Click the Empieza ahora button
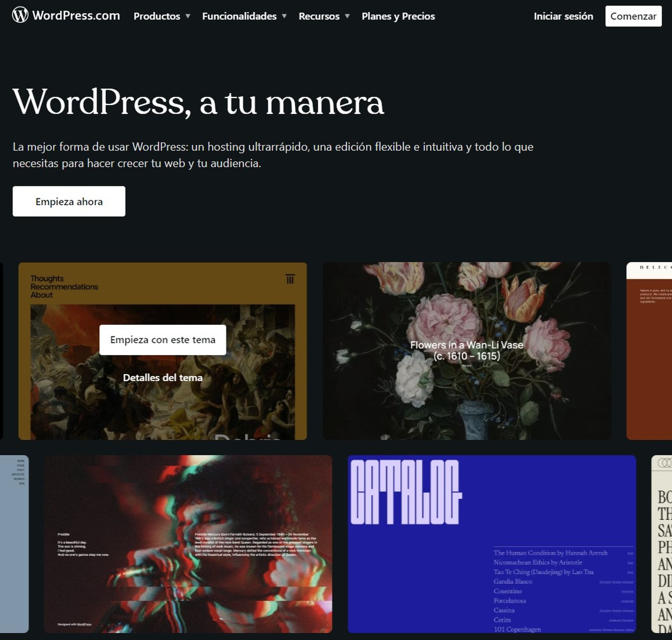This screenshot has height=640, width=672. click(69, 201)
